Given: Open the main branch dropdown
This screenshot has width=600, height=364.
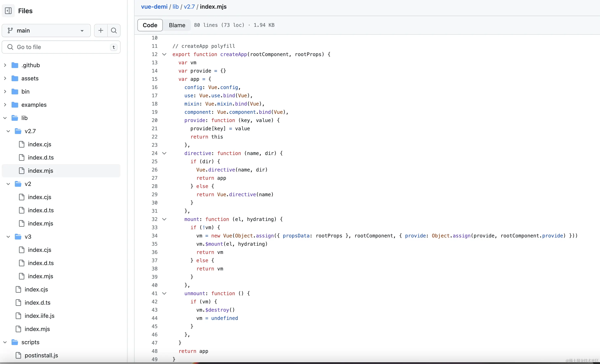Looking at the screenshot, I should [x=46, y=31].
